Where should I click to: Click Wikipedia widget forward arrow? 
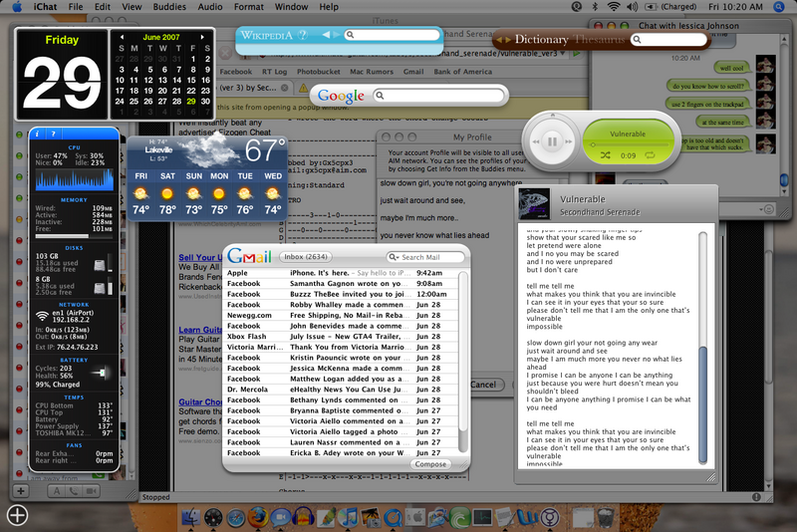tap(336, 35)
